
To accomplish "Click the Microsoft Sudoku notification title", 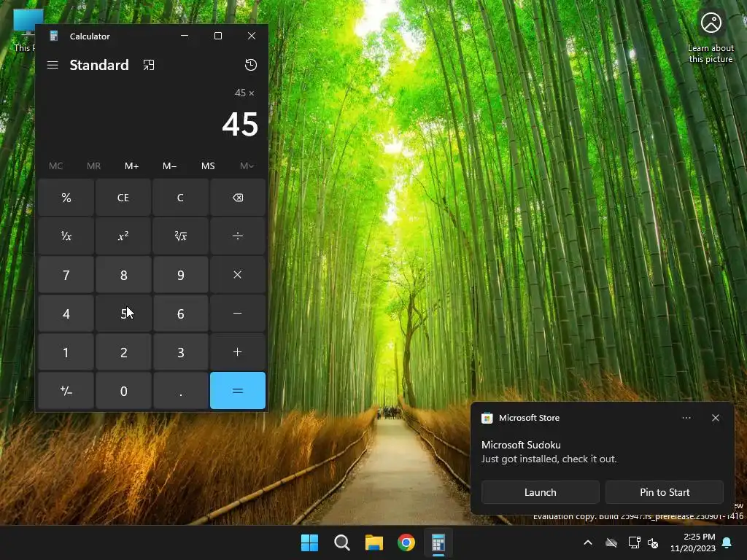I will point(521,445).
